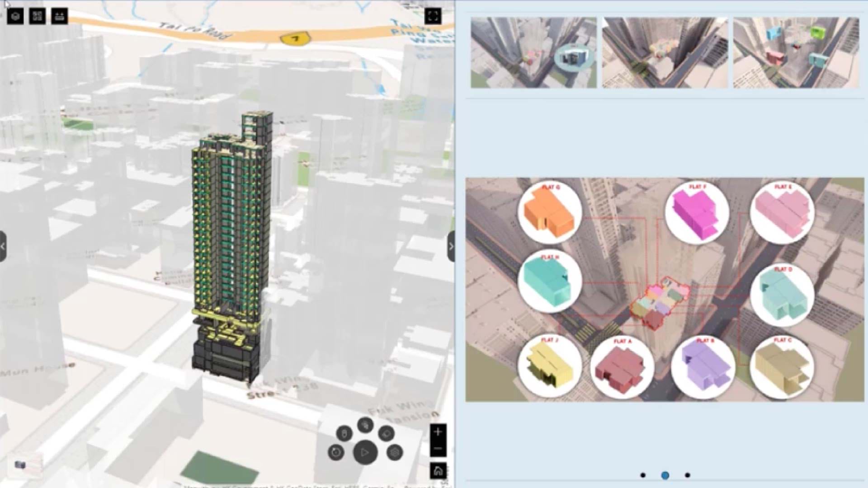Click the third top-left toolbar icon

click(59, 17)
